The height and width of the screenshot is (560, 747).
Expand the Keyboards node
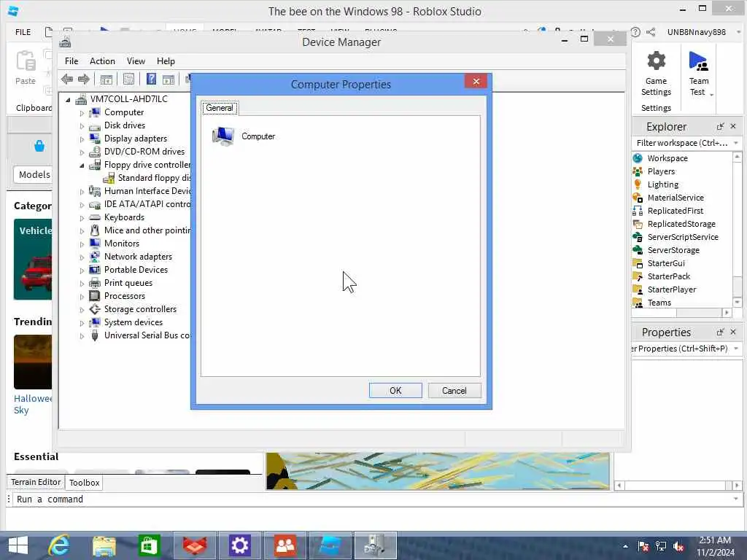pos(82,218)
